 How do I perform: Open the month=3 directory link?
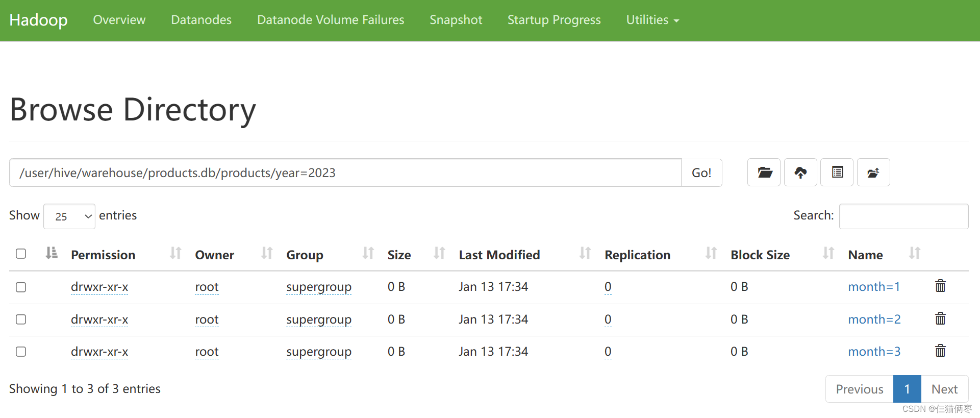pyautogui.click(x=874, y=351)
